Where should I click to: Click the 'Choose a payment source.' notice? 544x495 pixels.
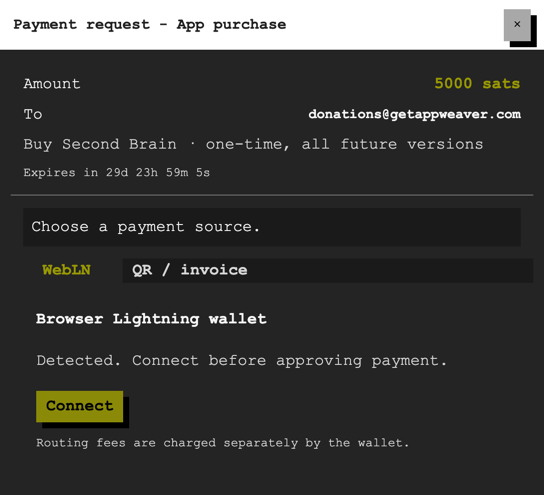(272, 227)
